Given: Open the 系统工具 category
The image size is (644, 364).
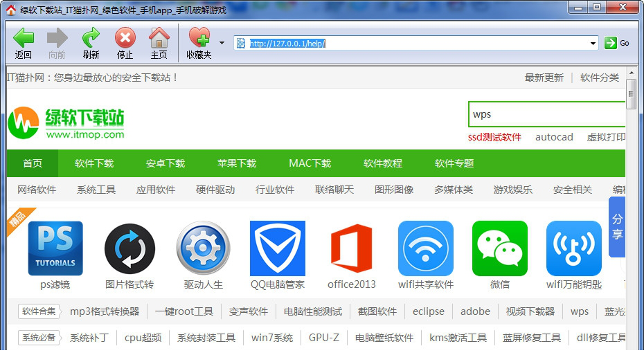Looking at the screenshot, I should [96, 190].
